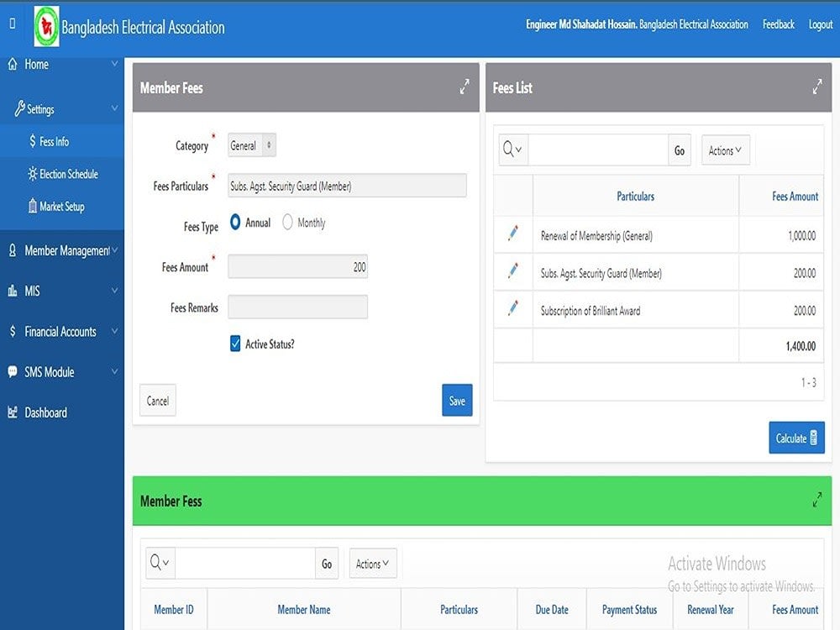Open the Category dropdown
Image resolution: width=840 pixels, height=630 pixels.
coord(249,144)
